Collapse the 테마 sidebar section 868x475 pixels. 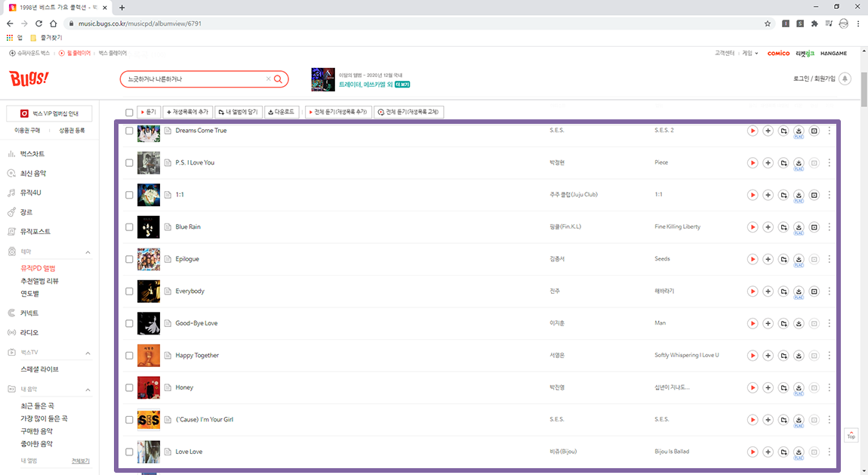point(88,252)
